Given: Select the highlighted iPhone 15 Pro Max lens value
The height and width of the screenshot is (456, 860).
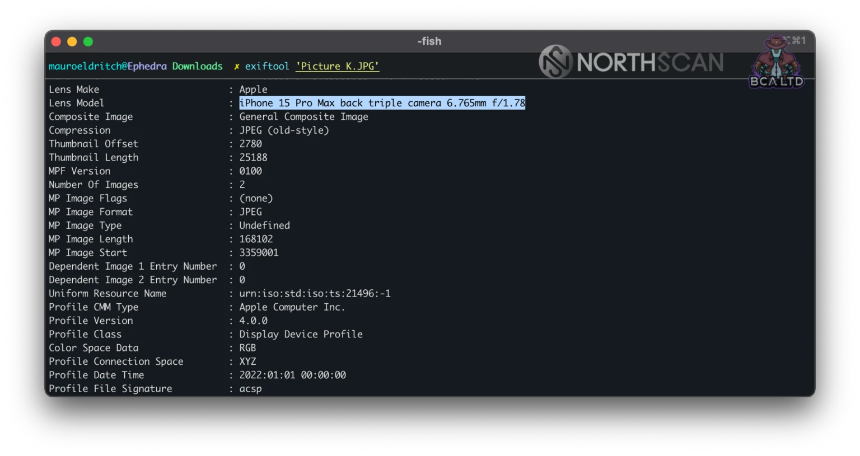Looking at the screenshot, I should [382, 103].
